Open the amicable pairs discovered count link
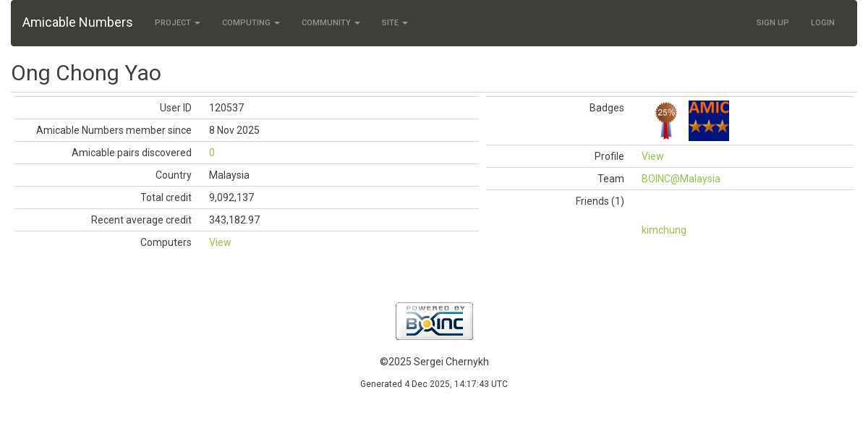868x434 pixels. click(x=212, y=153)
